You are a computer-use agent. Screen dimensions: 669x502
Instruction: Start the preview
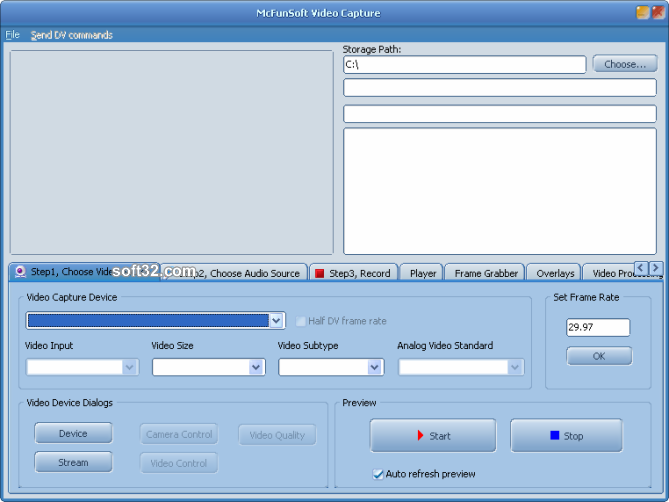click(x=433, y=435)
